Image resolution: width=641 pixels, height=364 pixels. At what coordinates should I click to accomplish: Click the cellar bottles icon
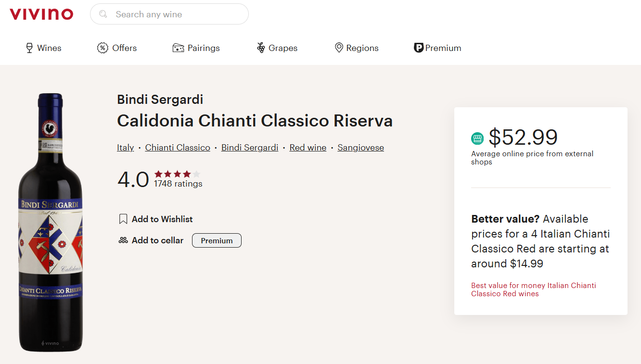click(x=123, y=240)
